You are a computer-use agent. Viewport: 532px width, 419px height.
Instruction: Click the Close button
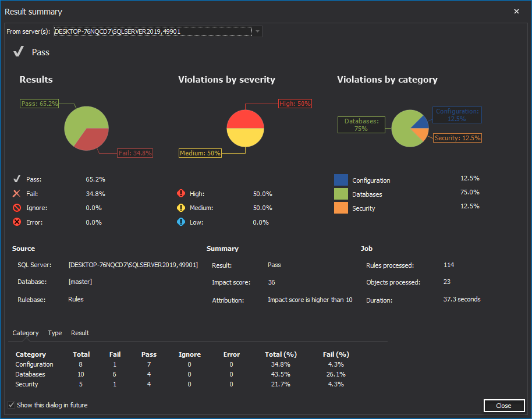coord(504,406)
